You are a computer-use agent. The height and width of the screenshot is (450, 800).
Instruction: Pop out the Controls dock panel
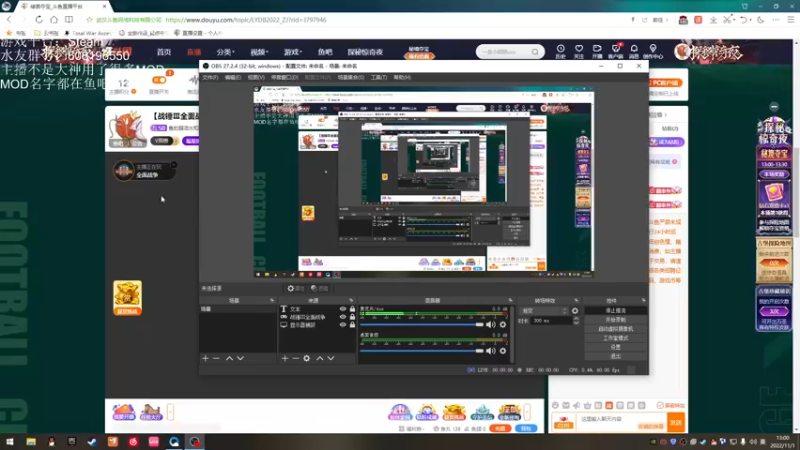coord(643,301)
